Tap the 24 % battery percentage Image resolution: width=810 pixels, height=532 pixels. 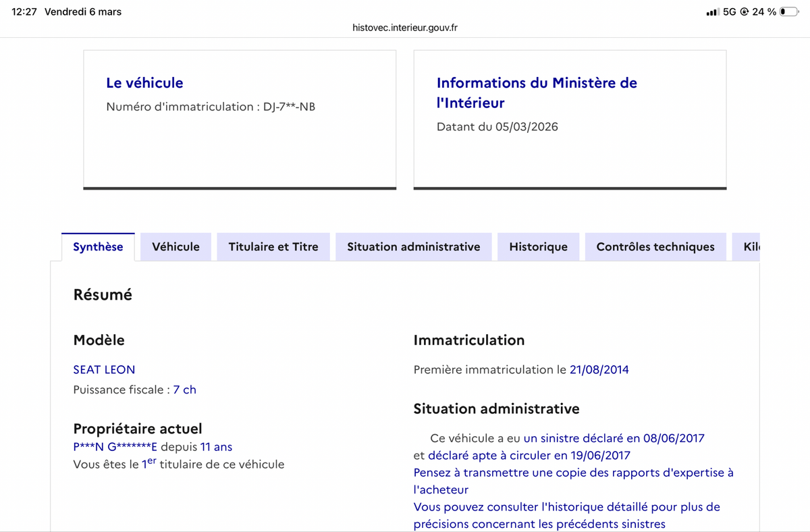click(764, 12)
